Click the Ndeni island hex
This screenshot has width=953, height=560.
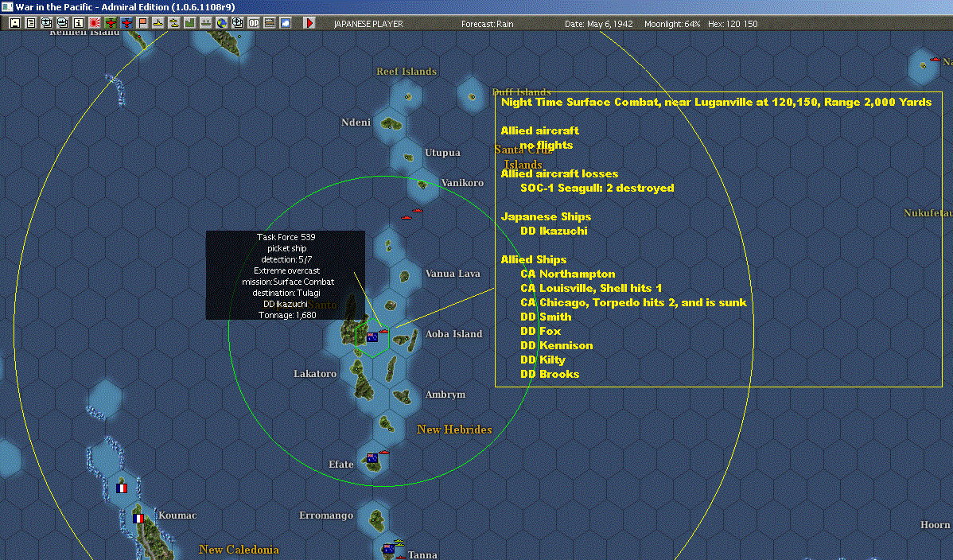point(391,125)
